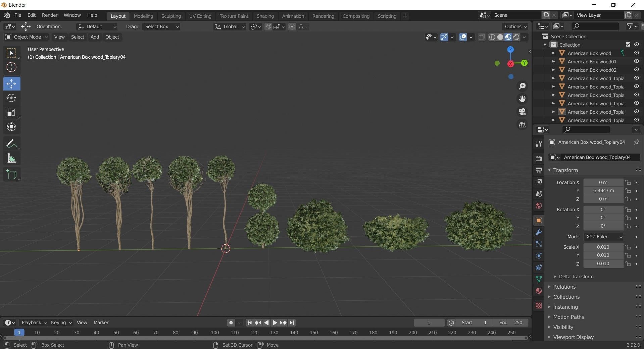644x349 pixels.
Task: Open Object Mode dropdown
Action: (27, 37)
